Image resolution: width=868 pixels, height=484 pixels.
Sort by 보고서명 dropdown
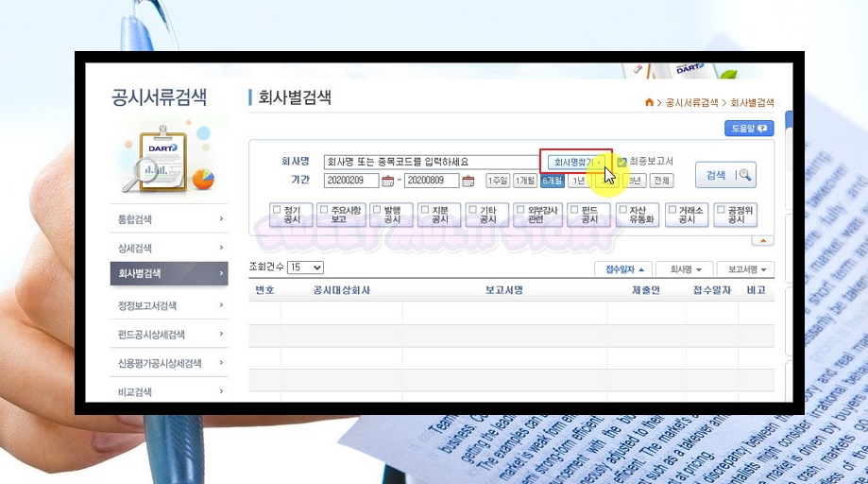[745, 269]
